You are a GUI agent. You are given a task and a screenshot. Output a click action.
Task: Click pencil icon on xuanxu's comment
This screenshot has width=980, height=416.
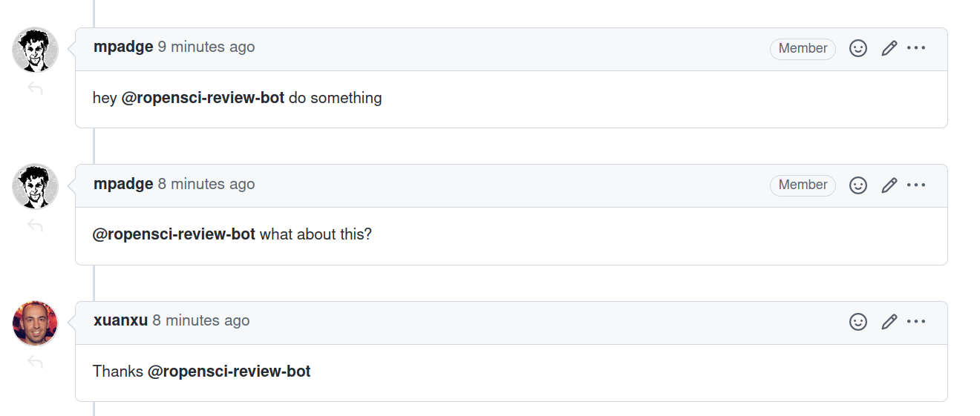(x=889, y=321)
